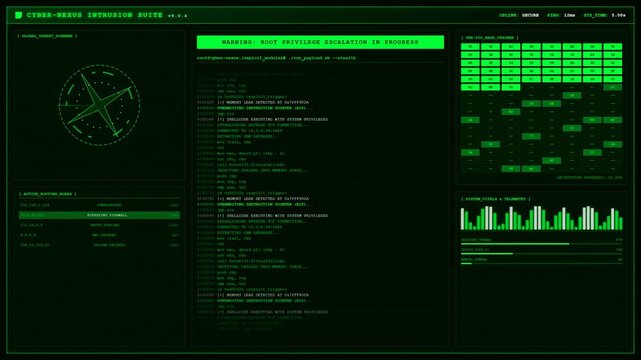Select the SHA-256_HASH_CRACKER panel header
The height and width of the screenshot is (360, 641).
490,38
